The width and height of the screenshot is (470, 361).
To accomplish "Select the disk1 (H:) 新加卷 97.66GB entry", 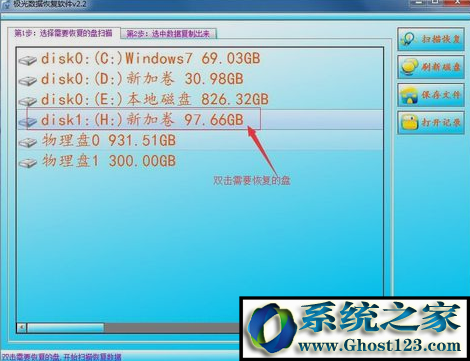I will [x=142, y=120].
